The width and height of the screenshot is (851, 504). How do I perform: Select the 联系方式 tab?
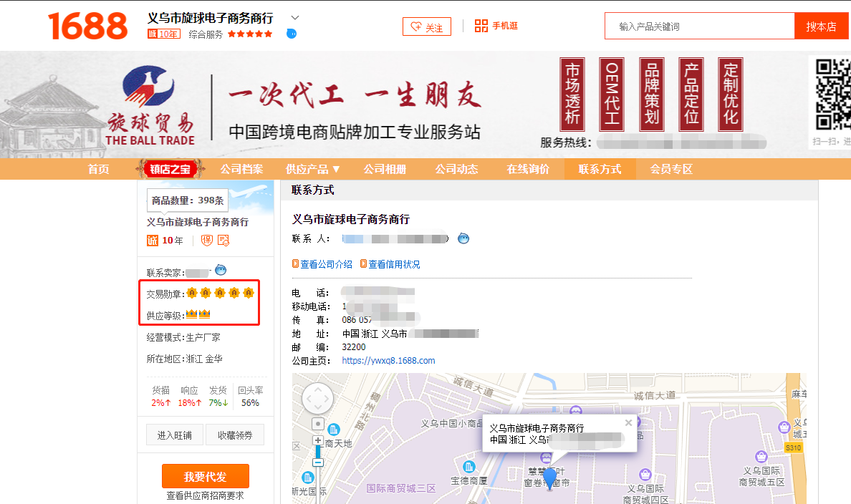click(600, 169)
